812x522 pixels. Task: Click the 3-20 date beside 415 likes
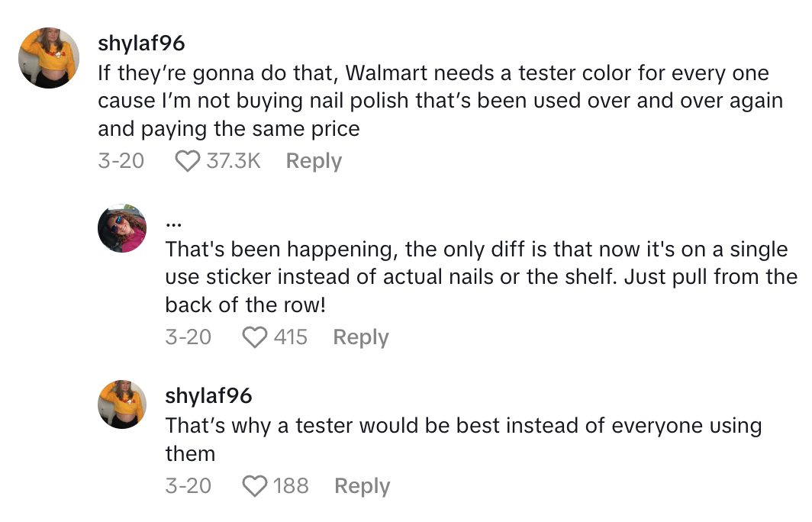pos(188,337)
